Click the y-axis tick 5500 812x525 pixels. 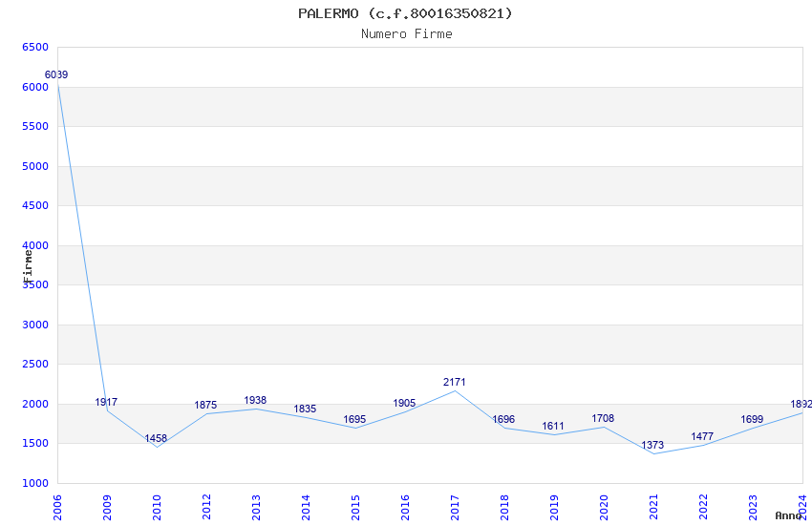coord(35,126)
